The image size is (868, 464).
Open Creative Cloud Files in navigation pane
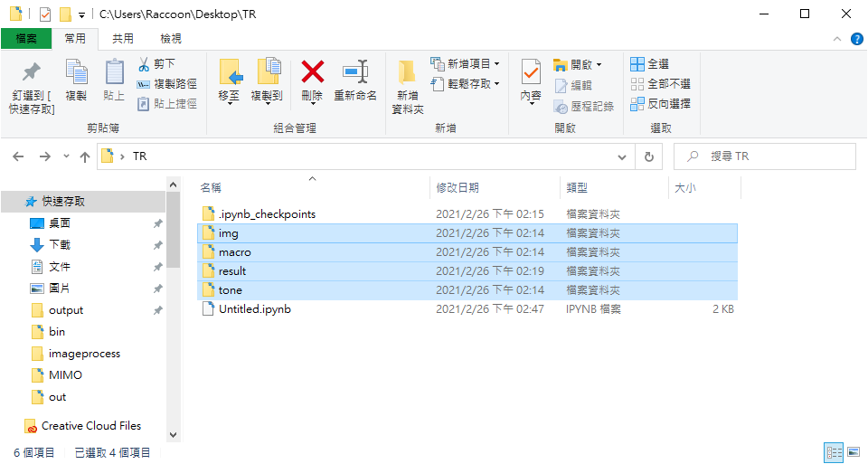[83, 426]
